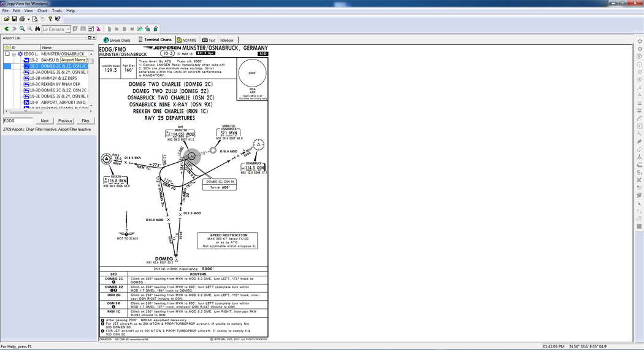The image size is (644, 350).
Task: Click the top gear icon in right toolbar
Action: click(640, 41)
